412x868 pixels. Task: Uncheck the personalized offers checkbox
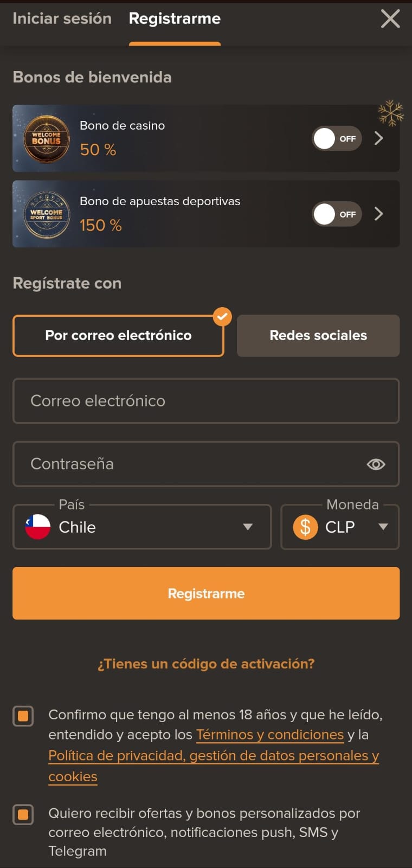23,814
